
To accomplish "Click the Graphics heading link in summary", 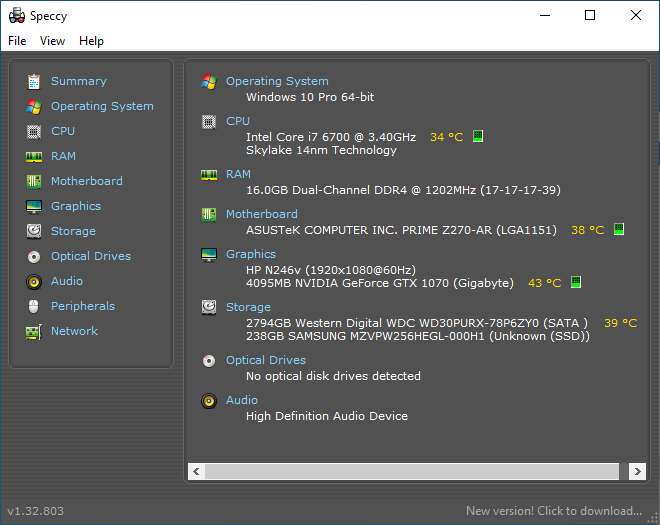I will coord(251,254).
